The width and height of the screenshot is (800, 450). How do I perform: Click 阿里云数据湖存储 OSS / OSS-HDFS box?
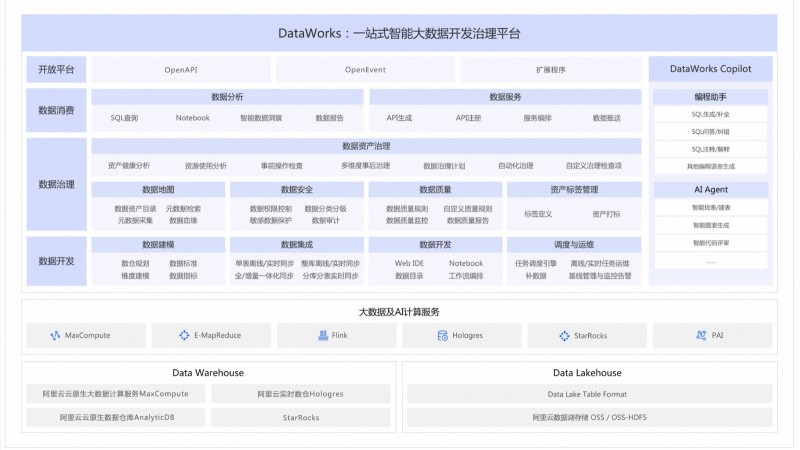click(x=589, y=417)
